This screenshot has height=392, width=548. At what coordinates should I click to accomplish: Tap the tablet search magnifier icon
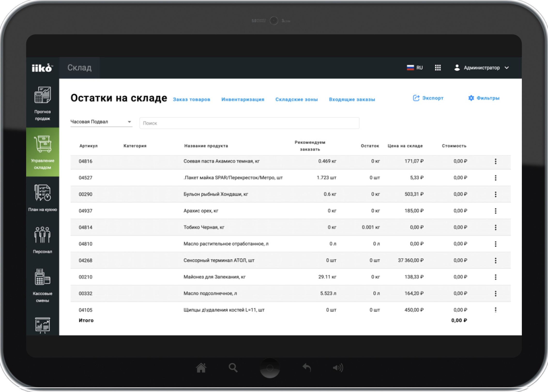(233, 368)
